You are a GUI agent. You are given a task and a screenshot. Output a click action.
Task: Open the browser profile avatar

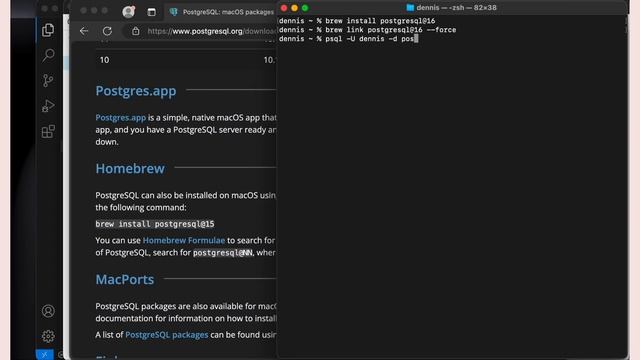(x=129, y=11)
